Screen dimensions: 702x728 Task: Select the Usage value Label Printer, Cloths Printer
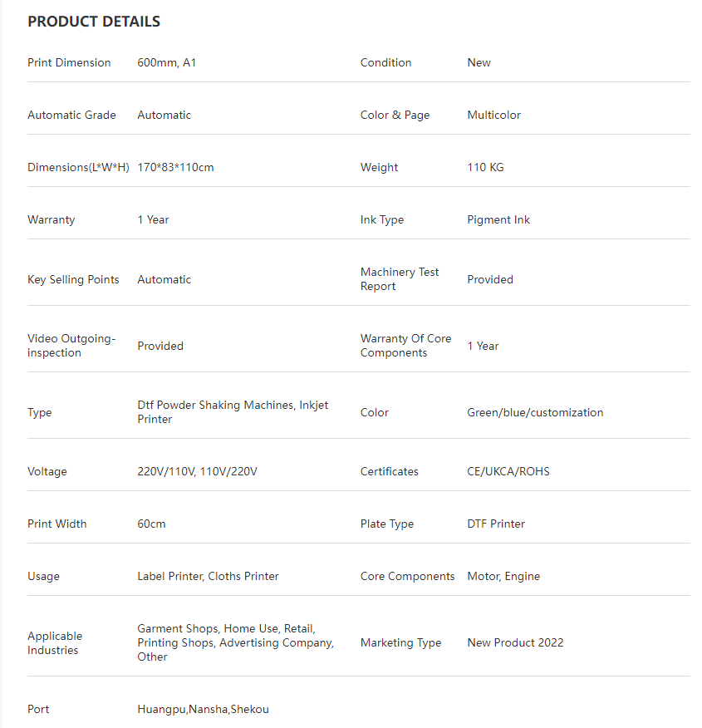point(208,576)
